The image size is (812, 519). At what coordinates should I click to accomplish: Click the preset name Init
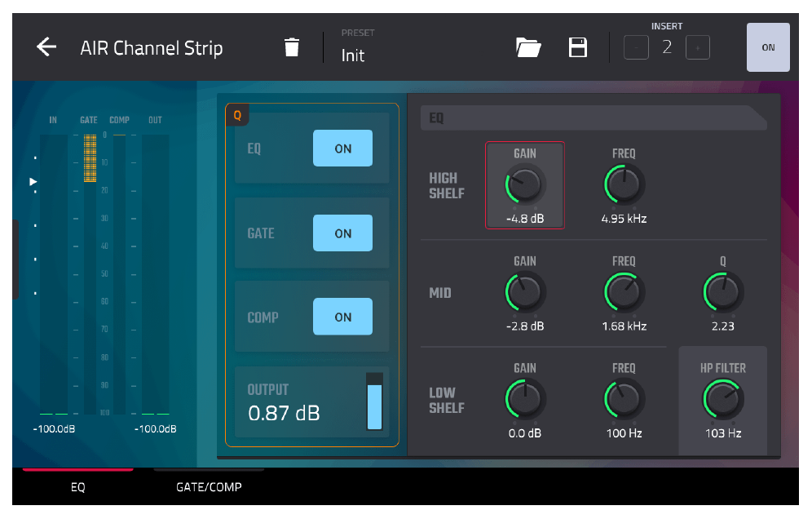tap(353, 55)
